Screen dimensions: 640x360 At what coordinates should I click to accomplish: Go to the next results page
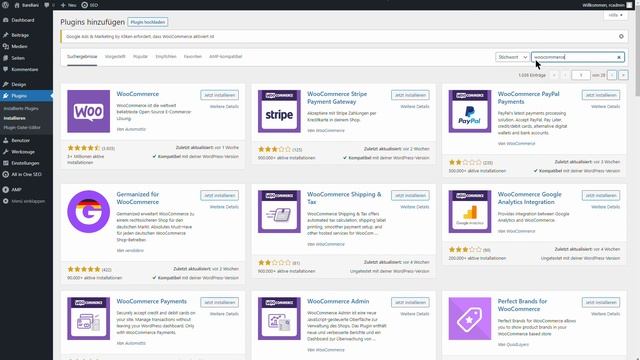tap(611, 75)
